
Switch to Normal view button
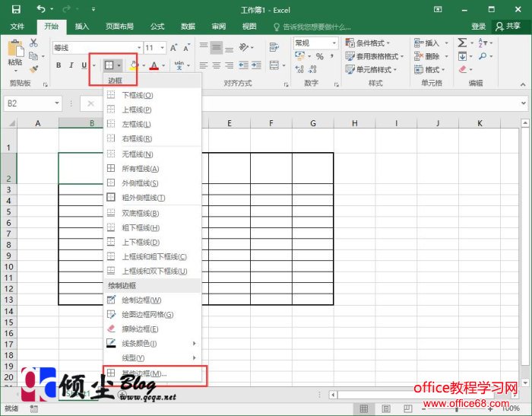(x=364, y=408)
